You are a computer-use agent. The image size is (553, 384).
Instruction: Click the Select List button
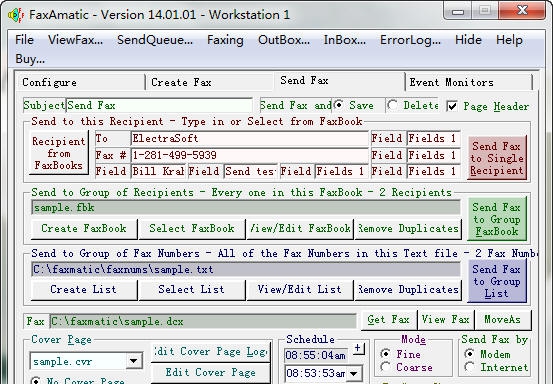click(x=192, y=289)
